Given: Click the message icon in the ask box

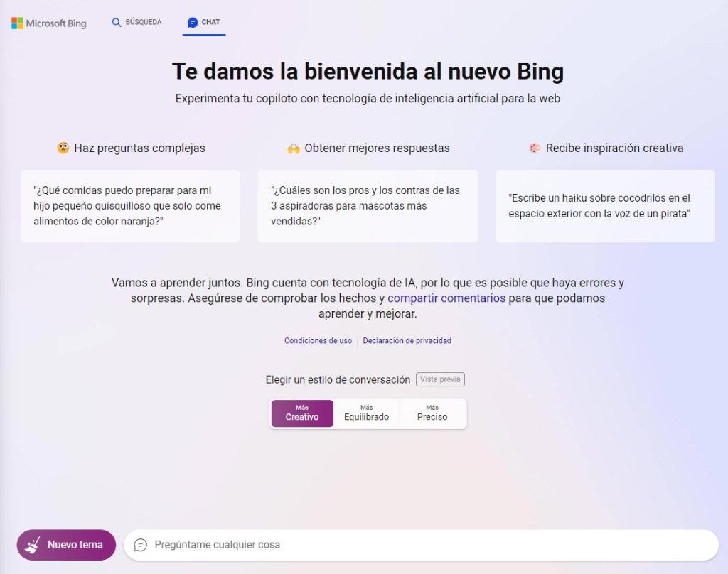Looking at the screenshot, I should pos(140,545).
